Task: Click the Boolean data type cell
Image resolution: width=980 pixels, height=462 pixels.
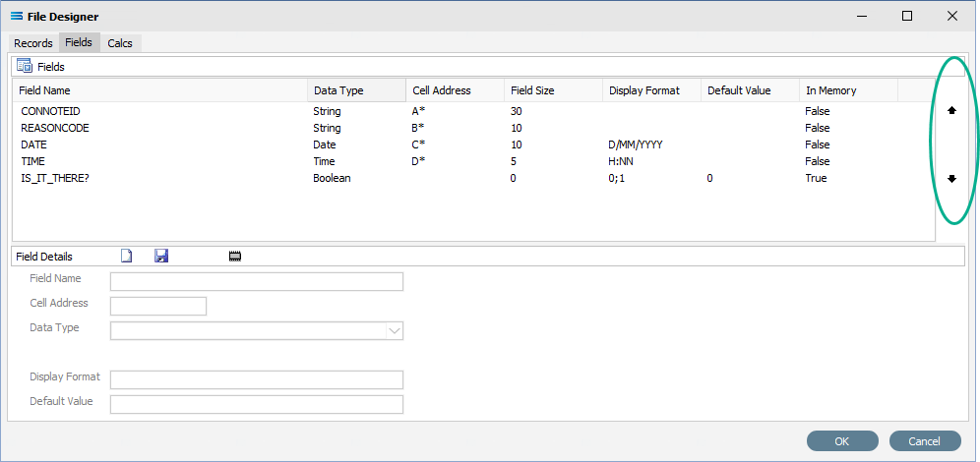Action: (332, 178)
